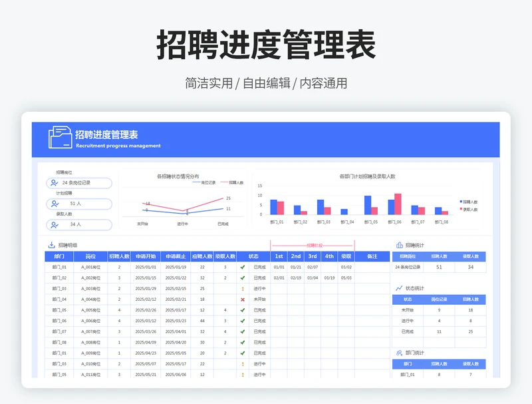This screenshot has width=532, height=404.
Task: Click the blue bar above 部门_05
Action: 368,205
